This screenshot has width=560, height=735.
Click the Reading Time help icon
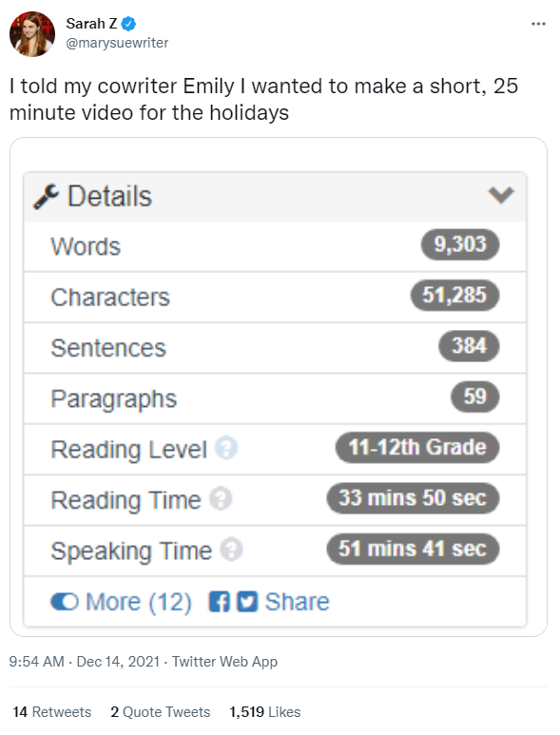point(221,498)
